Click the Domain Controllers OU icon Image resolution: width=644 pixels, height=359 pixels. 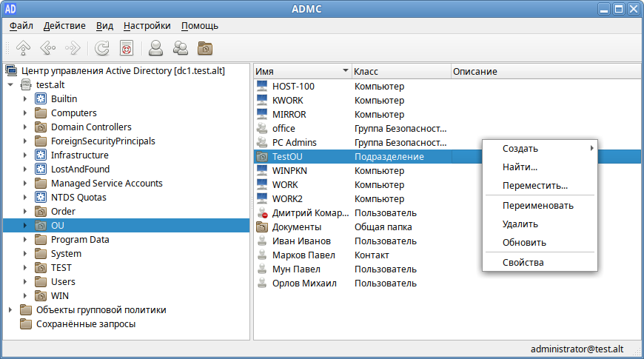pyautogui.click(x=41, y=127)
